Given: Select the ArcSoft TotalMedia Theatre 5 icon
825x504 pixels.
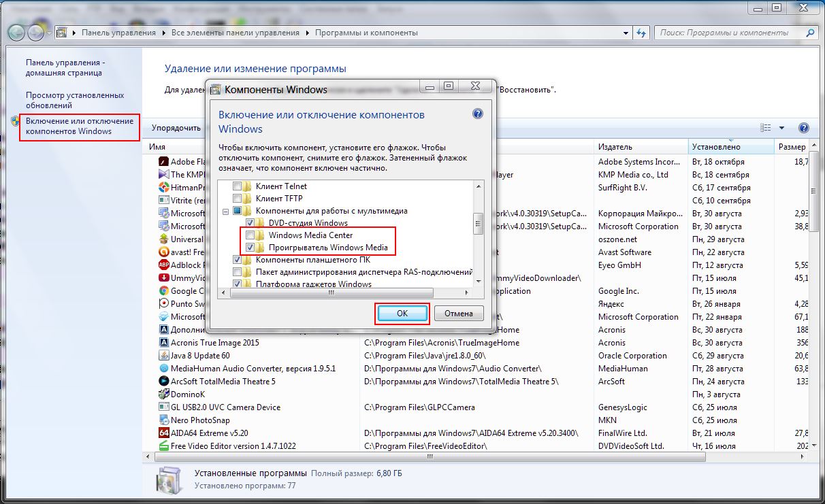Looking at the screenshot, I should (163, 382).
